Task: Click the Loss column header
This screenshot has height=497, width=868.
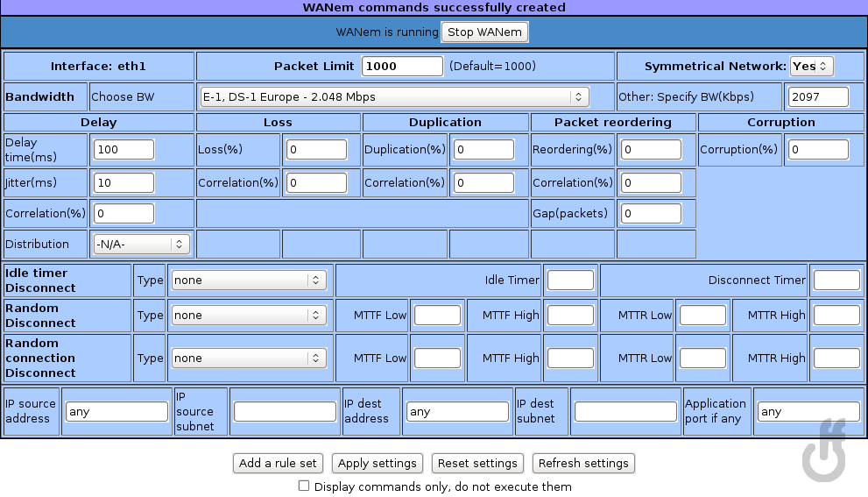Action: (x=278, y=123)
